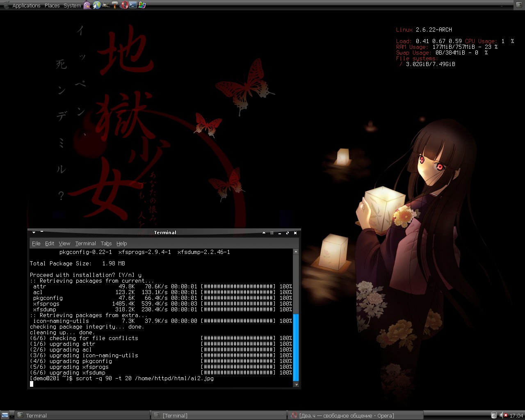Switch to the Opera taskbar entry
Viewport: 525px width, 420px height.
point(355,415)
